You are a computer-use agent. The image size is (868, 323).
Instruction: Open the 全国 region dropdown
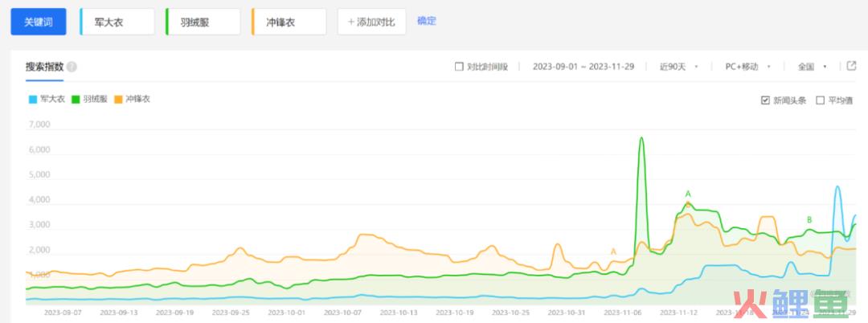pyautogui.click(x=812, y=67)
